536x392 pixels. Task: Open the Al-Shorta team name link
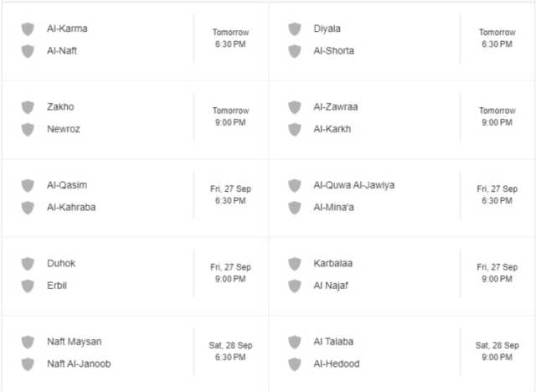coord(333,50)
